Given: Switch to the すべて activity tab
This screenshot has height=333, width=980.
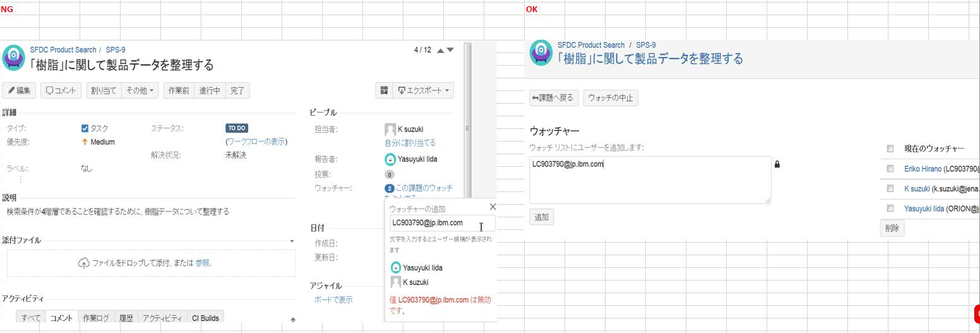Looking at the screenshot, I should pyautogui.click(x=30, y=318).
